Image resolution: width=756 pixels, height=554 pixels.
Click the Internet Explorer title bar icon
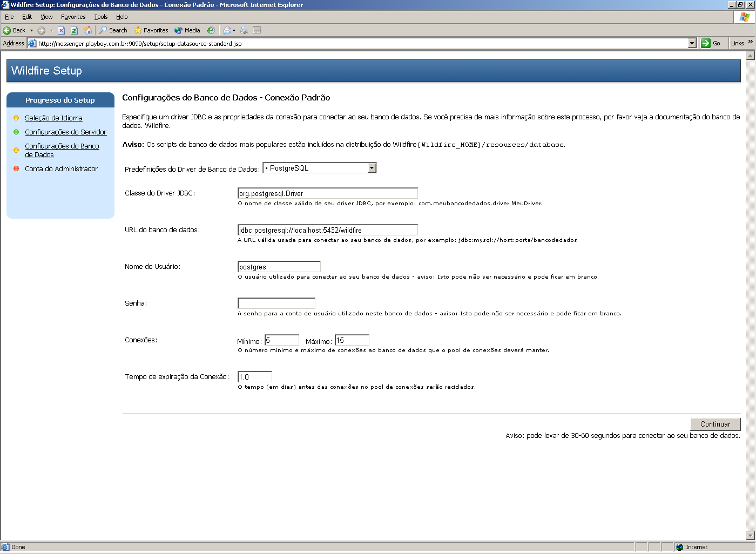5,4
